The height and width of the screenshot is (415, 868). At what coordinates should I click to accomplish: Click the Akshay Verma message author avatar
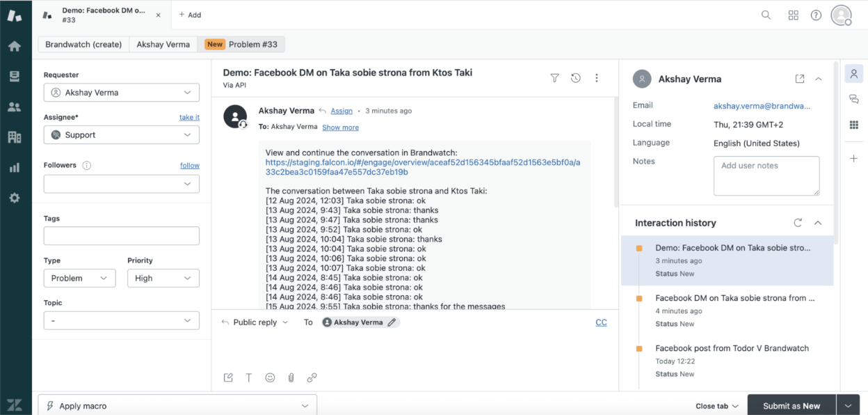(x=235, y=117)
